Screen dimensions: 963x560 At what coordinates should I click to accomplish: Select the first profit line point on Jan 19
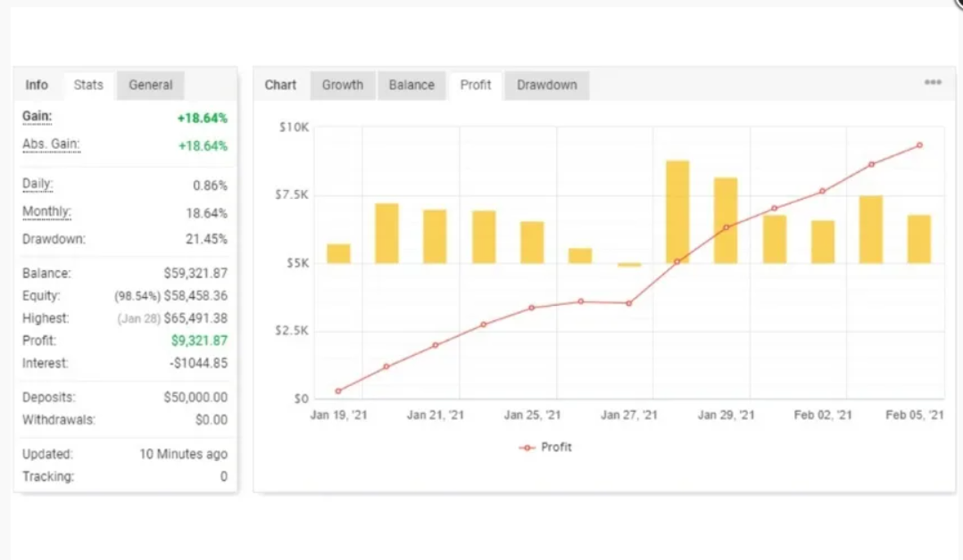coord(338,391)
